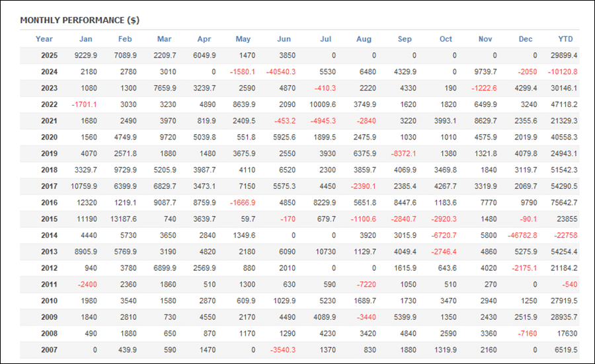595x364 pixels.
Task: Click the red -46782.8 December 2014 cell
Action: click(522, 235)
